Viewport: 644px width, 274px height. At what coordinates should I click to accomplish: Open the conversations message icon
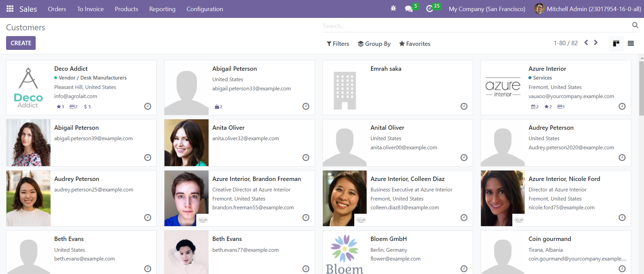(409, 9)
